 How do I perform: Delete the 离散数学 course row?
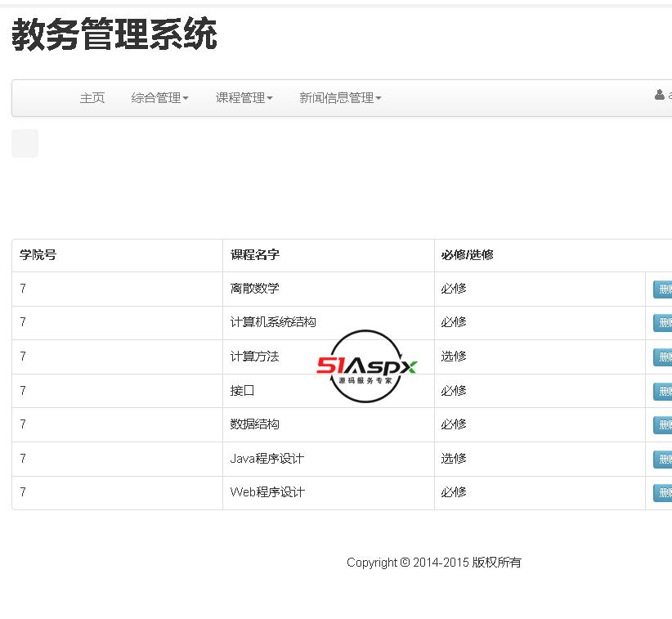[x=663, y=289]
